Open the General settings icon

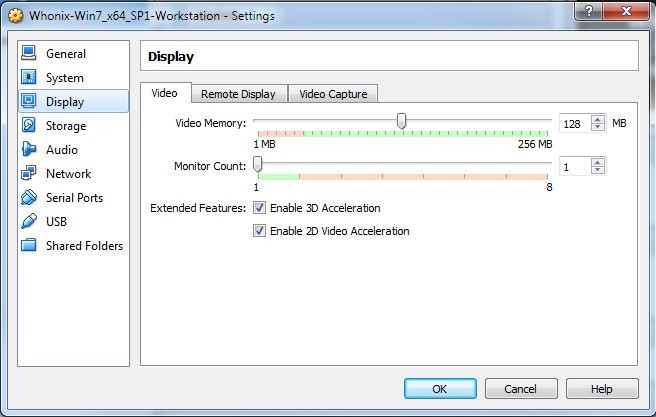point(28,54)
